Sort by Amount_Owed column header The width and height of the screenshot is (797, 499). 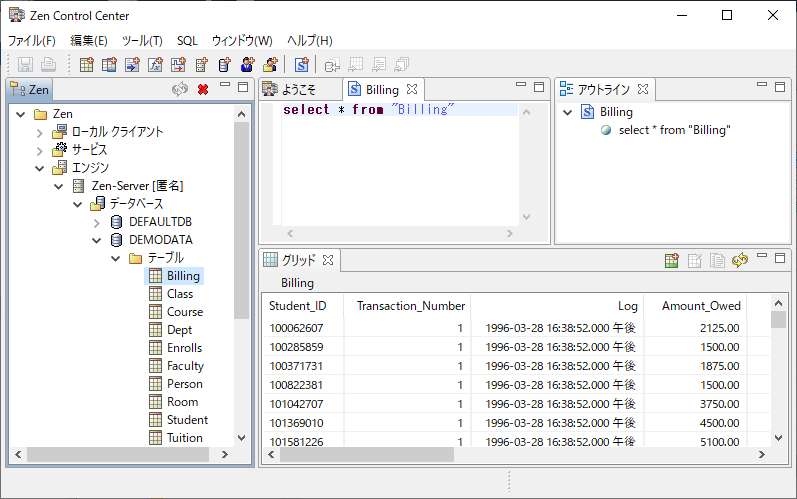click(x=693, y=306)
